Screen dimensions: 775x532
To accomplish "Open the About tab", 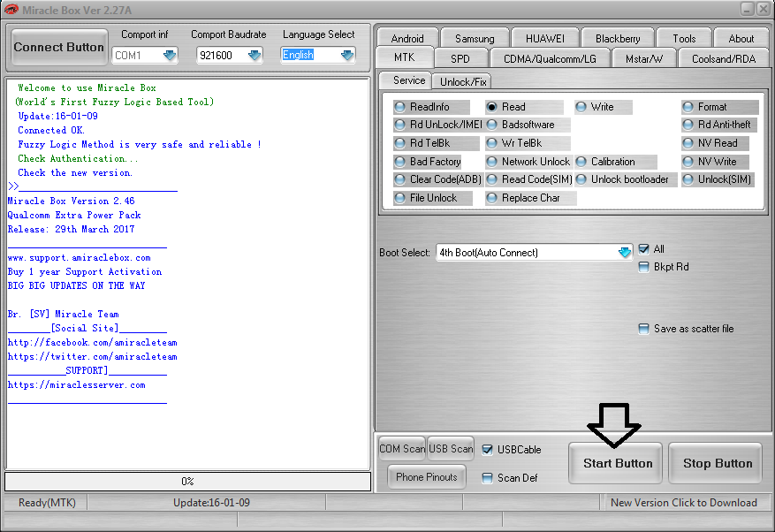I will [741, 38].
